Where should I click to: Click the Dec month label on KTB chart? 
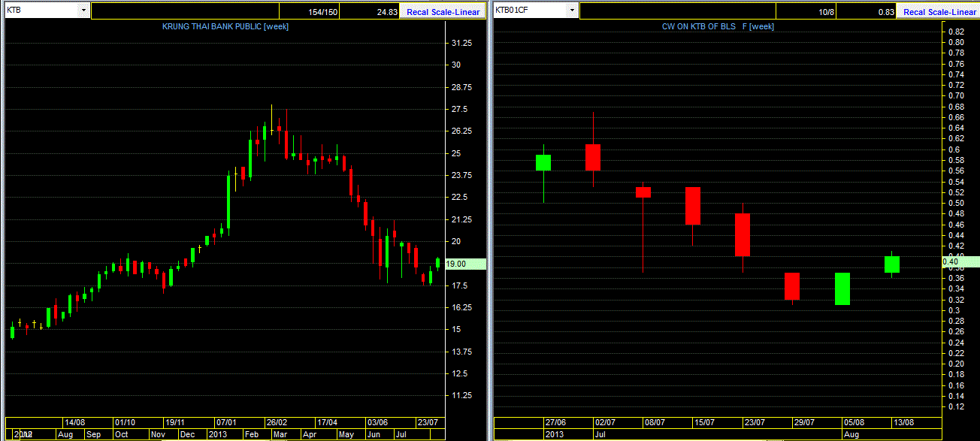(187, 434)
